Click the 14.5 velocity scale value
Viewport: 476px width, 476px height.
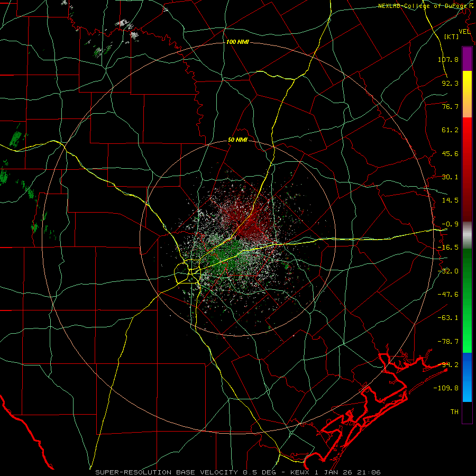coord(450,200)
